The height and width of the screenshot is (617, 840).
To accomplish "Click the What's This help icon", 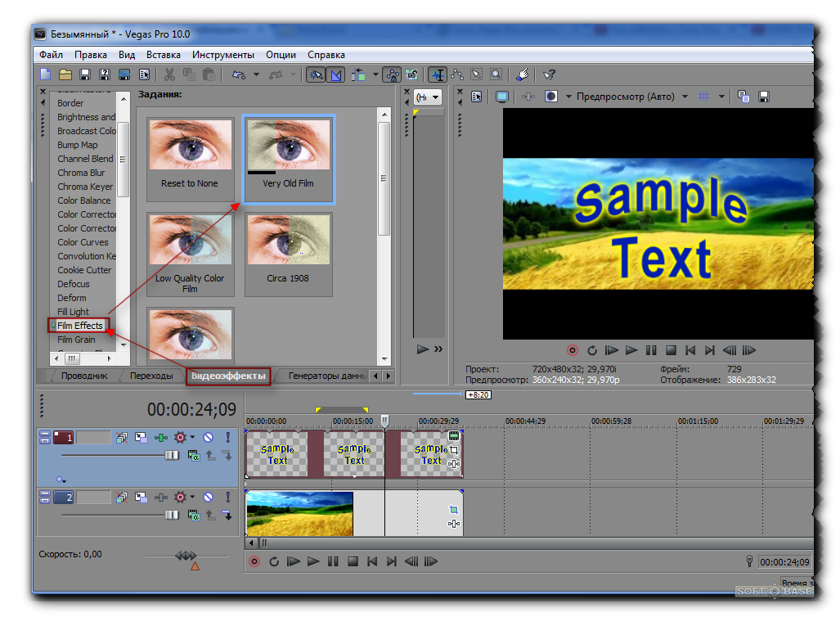I will pyautogui.click(x=549, y=74).
